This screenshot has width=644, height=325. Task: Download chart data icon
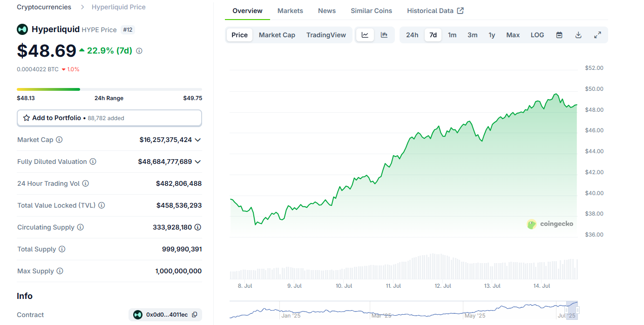click(x=578, y=35)
